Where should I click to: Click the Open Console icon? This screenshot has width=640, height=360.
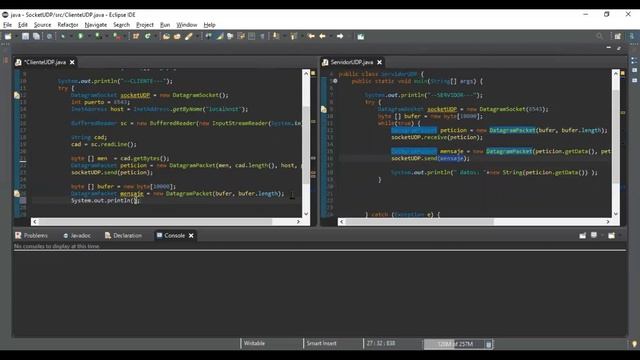pyautogui.click(x=611, y=236)
